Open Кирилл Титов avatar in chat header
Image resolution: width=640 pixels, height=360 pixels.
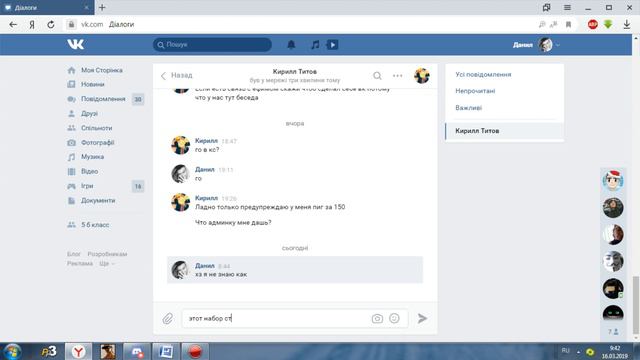(422, 76)
